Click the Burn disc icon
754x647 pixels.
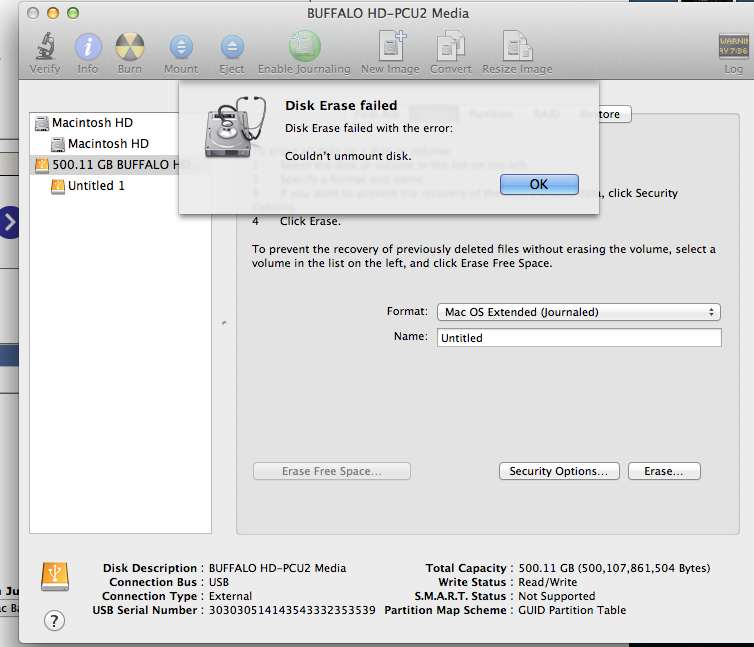click(x=130, y=47)
